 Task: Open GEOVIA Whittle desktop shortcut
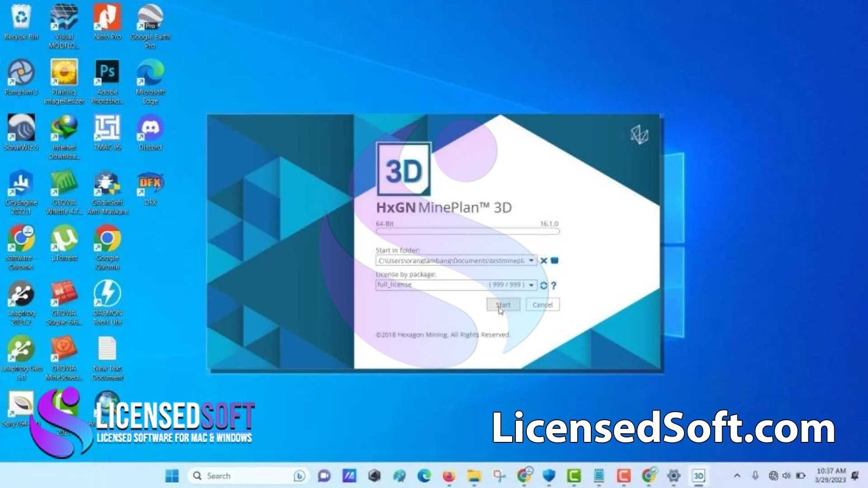coord(64,192)
